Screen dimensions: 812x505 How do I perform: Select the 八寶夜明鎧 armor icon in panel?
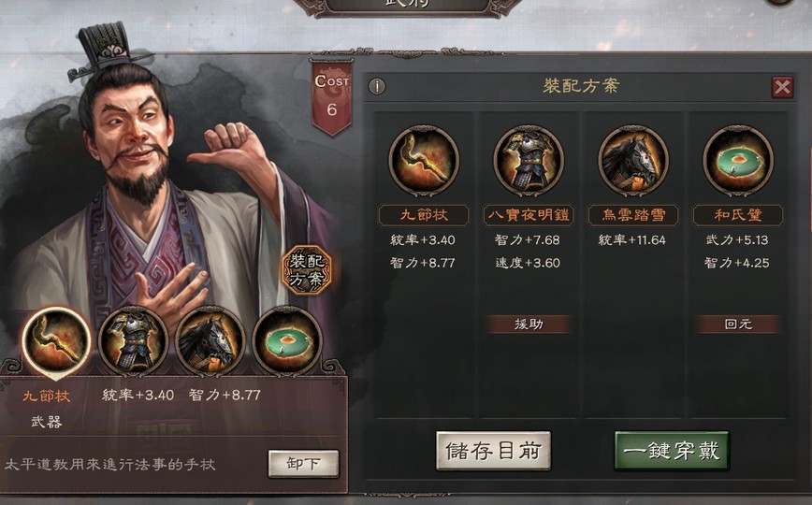[529, 161]
